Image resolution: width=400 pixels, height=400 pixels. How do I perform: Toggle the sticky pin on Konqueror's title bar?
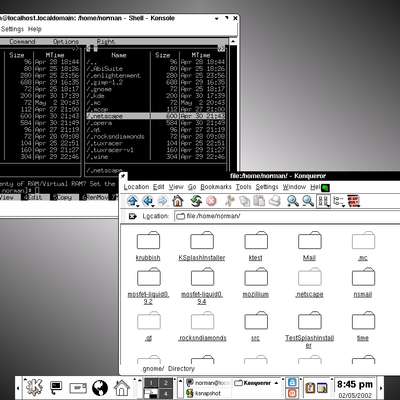[x=123, y=176]
